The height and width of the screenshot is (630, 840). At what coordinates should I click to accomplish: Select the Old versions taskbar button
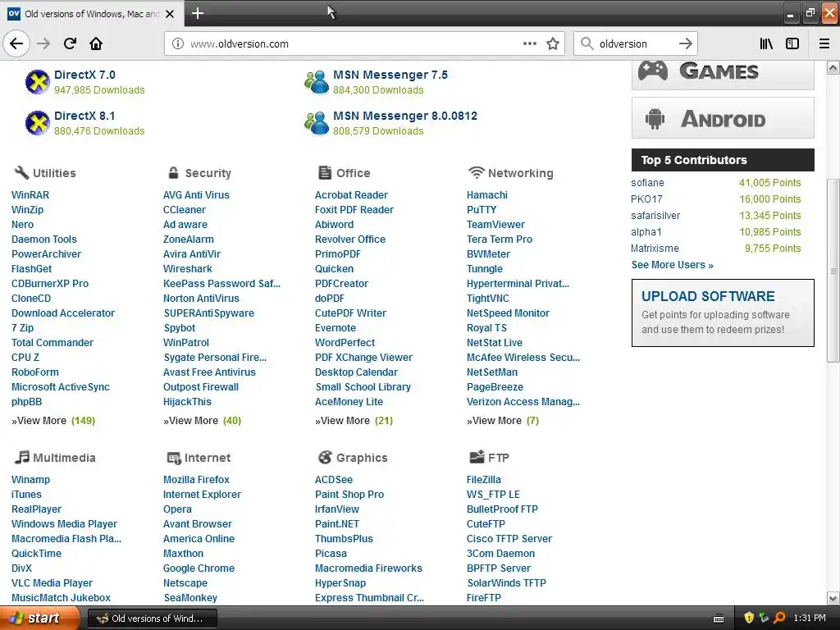152,619
